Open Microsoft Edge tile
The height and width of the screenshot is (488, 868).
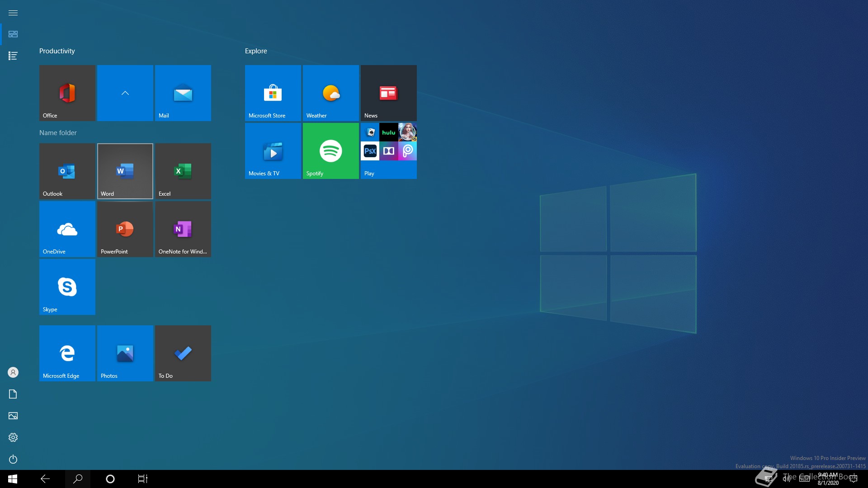[x=67, y=353]
